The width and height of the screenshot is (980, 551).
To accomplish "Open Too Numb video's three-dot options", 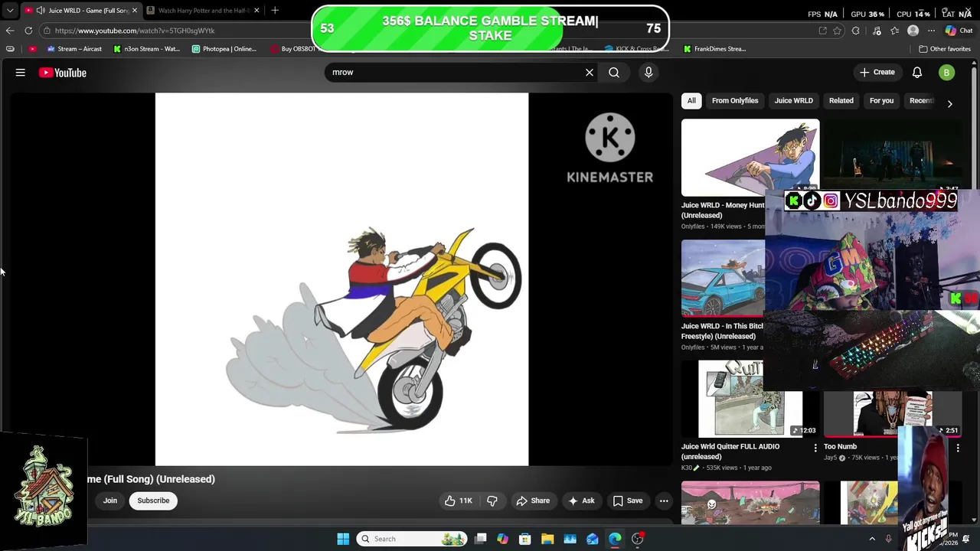I will tap(958, 448).
